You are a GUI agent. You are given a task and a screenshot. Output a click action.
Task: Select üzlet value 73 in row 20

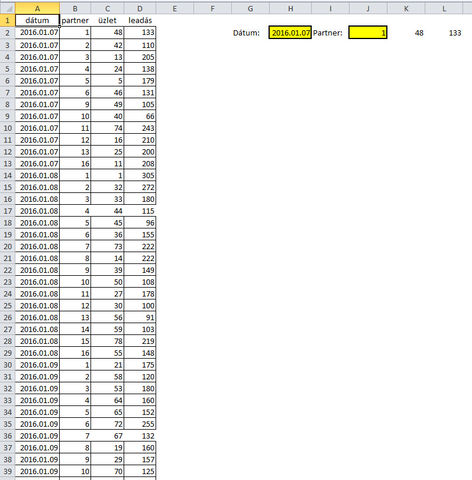point(107,246)
